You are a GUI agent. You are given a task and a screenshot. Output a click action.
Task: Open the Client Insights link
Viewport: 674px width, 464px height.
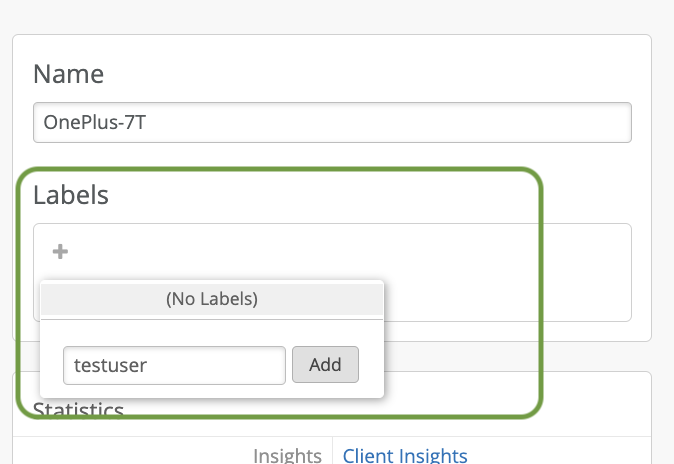click(x=405, y=456)
